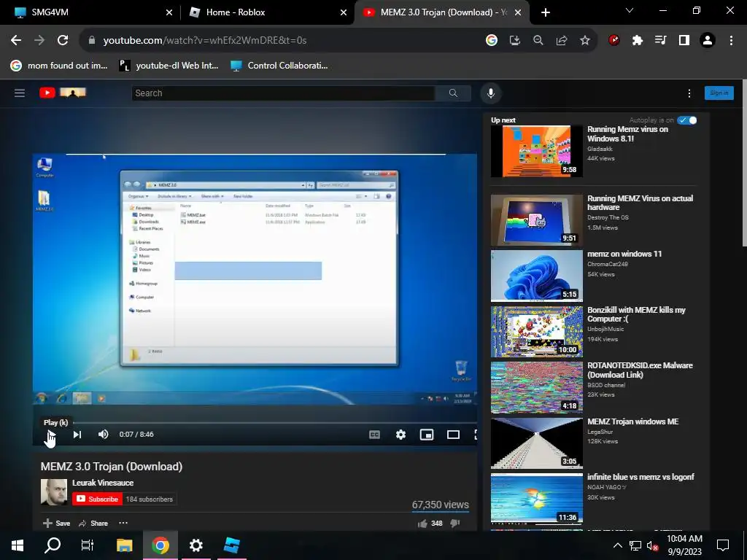Open the Windows Start menu
Screen dimensions: 747x560
18,545
